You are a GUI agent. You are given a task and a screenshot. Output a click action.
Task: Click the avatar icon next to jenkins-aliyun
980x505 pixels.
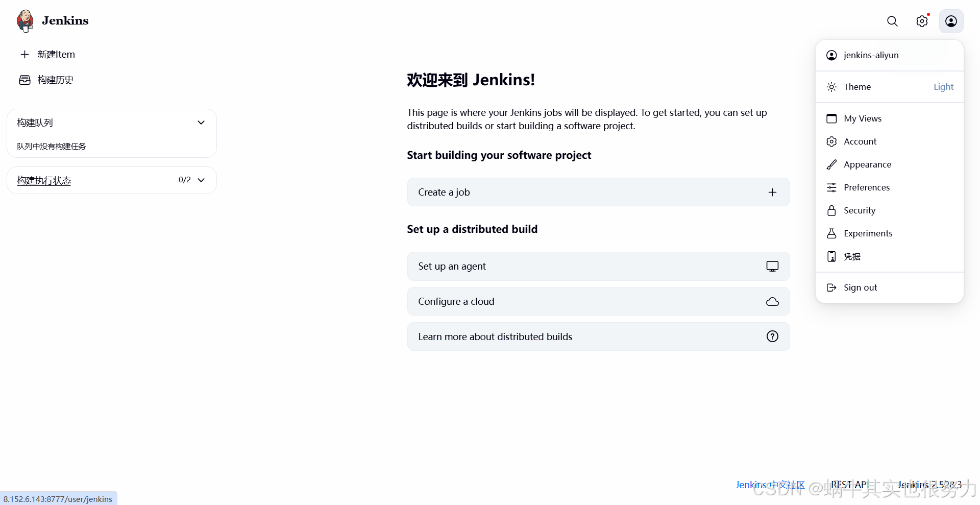(x=831, y=55)
